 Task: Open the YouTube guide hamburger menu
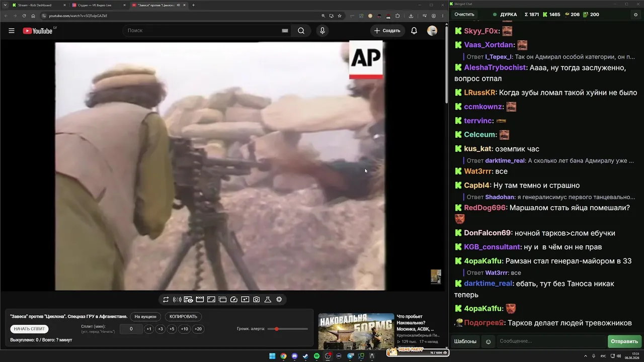coord(12,31)
